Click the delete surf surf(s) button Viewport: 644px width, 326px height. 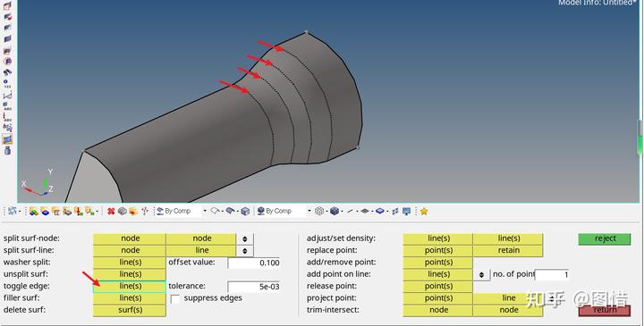(x=130, y=310)
